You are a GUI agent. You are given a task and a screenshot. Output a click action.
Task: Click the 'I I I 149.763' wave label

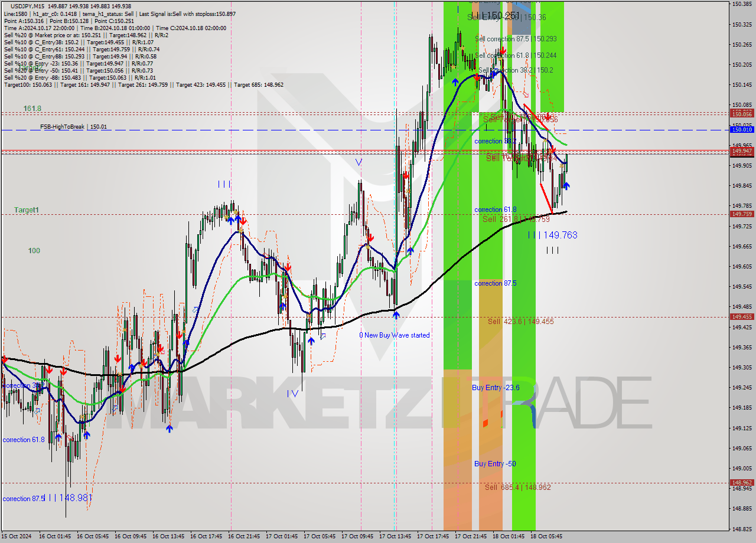tap(553, 235)
